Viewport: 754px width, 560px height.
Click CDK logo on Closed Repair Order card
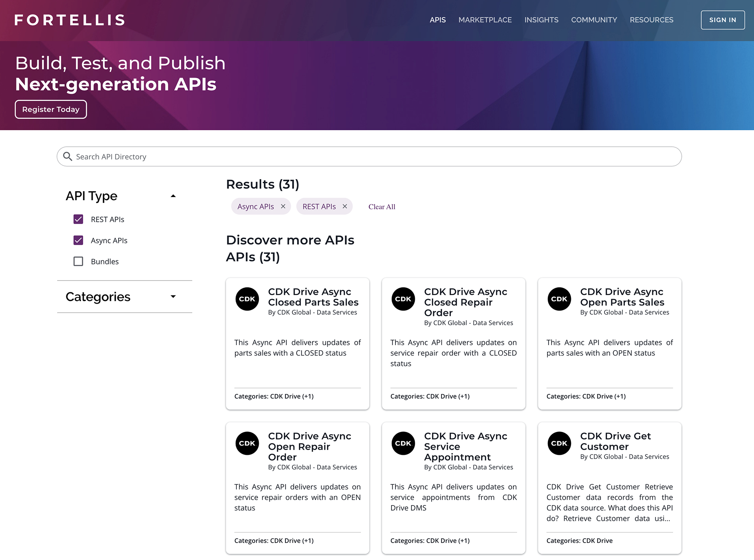coord(403,299)
